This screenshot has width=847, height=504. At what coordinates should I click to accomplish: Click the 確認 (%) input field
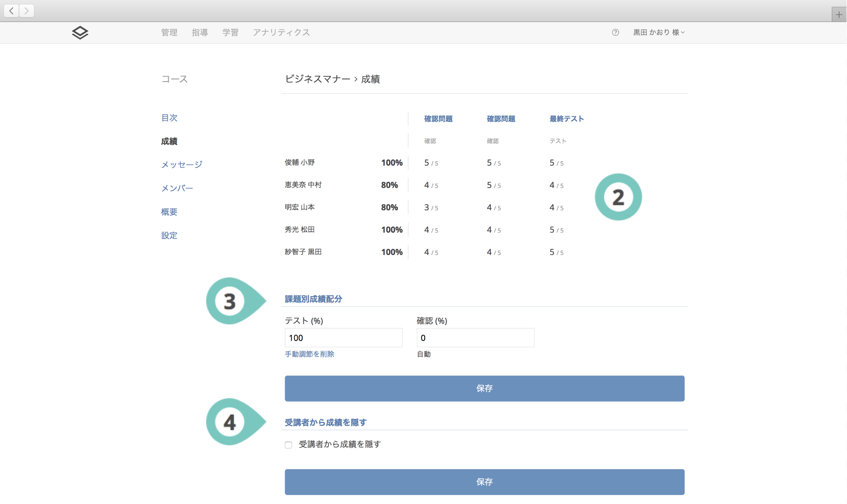click(475, 338)
